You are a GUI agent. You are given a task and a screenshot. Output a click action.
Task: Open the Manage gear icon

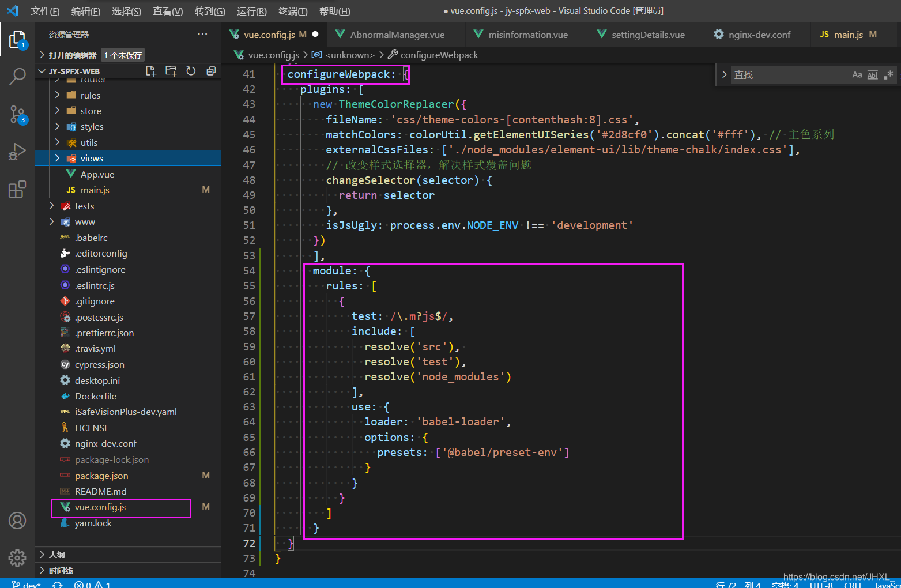pos(17,557)
